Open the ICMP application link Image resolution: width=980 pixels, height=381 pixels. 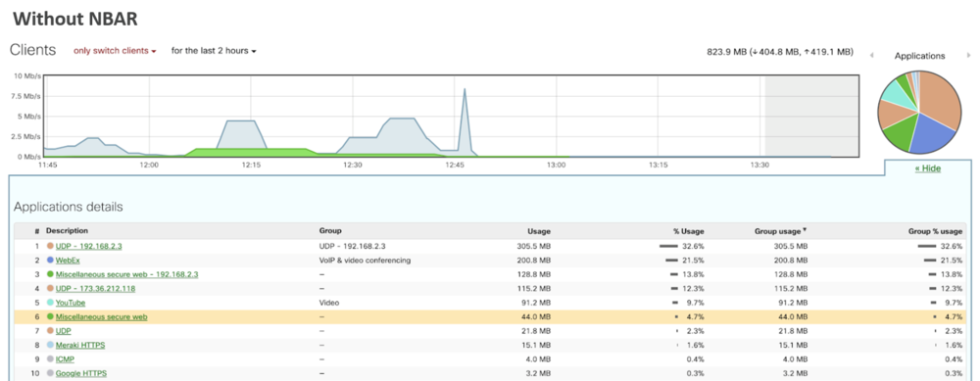click(x=65, y=359)
